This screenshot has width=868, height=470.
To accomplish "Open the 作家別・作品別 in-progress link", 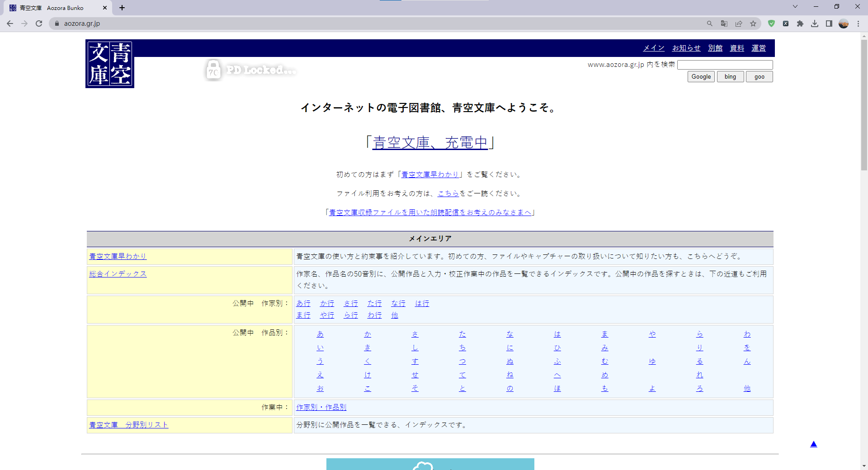I will [321, 407].
